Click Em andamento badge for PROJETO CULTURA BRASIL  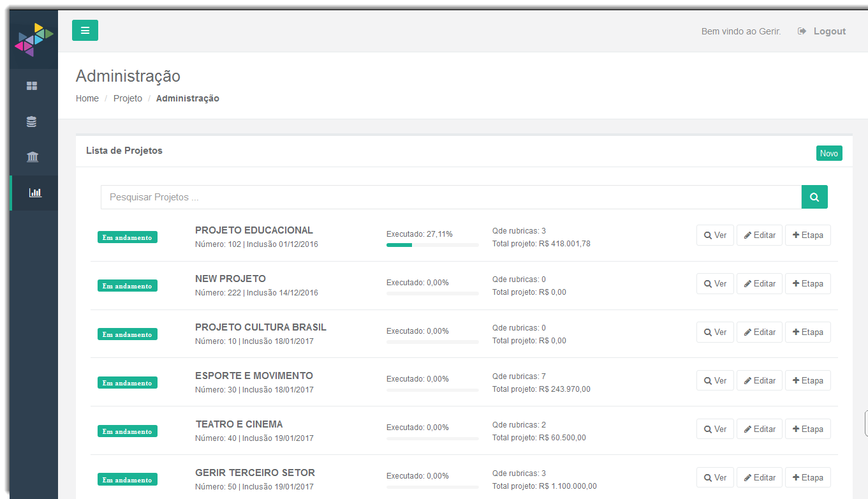click(x=128, y=334)
